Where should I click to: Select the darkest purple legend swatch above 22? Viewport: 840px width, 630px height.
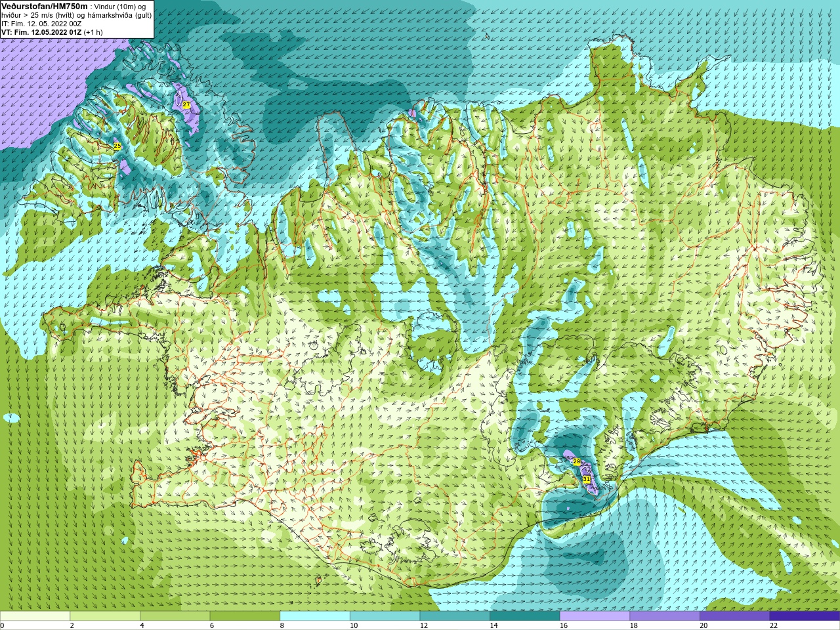(805, 616)
